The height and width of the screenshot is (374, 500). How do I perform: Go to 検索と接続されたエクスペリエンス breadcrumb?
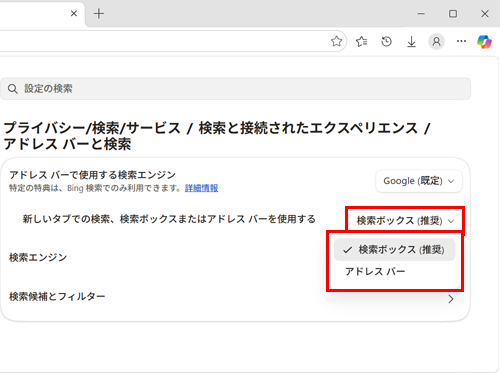click(x=308, y=128)
